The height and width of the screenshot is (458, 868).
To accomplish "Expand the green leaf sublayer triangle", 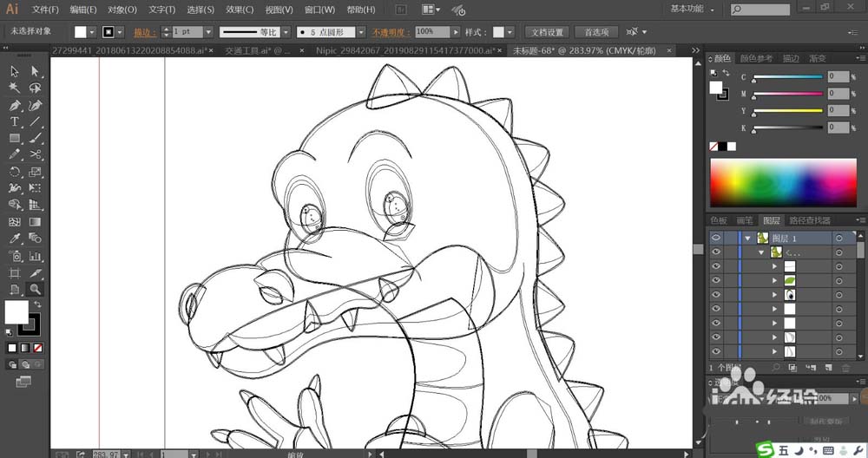I will (774, 280).
